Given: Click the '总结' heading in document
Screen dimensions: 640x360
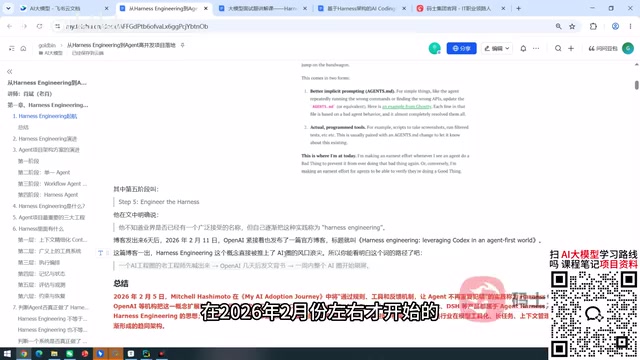Looking at the screenshot, I should pyautogui.click(x=121, y=283).
